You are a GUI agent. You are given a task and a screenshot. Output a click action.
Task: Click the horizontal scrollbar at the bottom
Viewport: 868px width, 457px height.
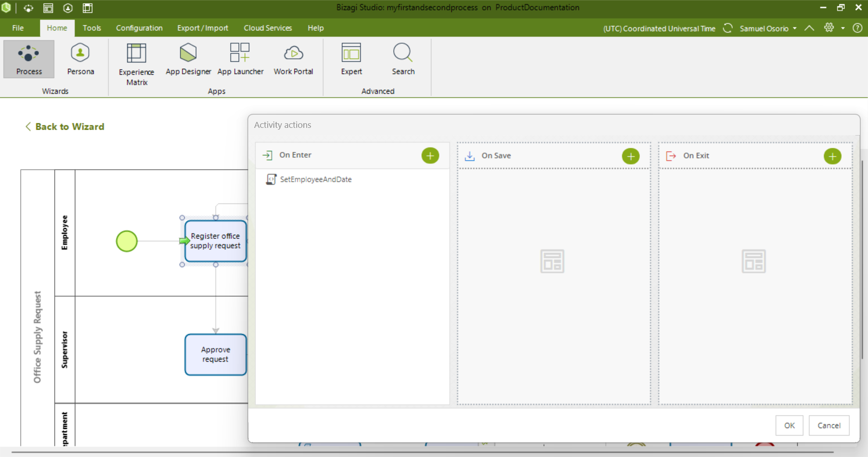coord(422,452)
